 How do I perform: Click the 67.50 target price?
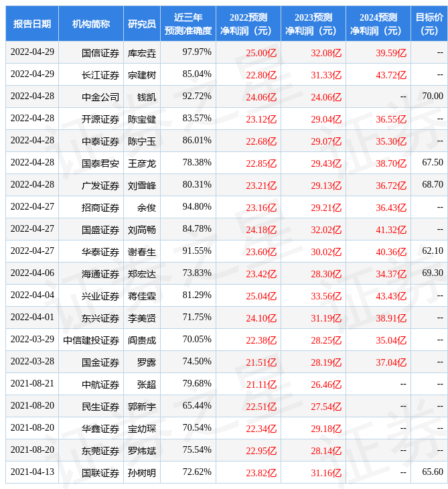(x=433, y=163)
